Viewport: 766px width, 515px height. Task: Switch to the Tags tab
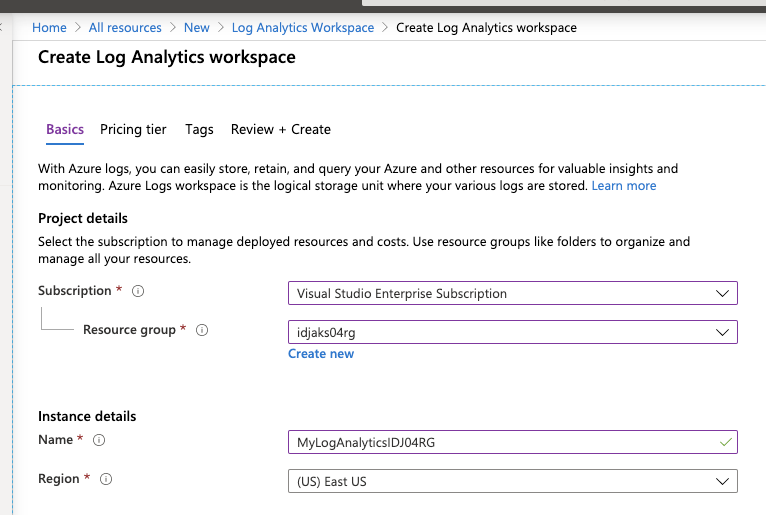click(x=199, y=129)
